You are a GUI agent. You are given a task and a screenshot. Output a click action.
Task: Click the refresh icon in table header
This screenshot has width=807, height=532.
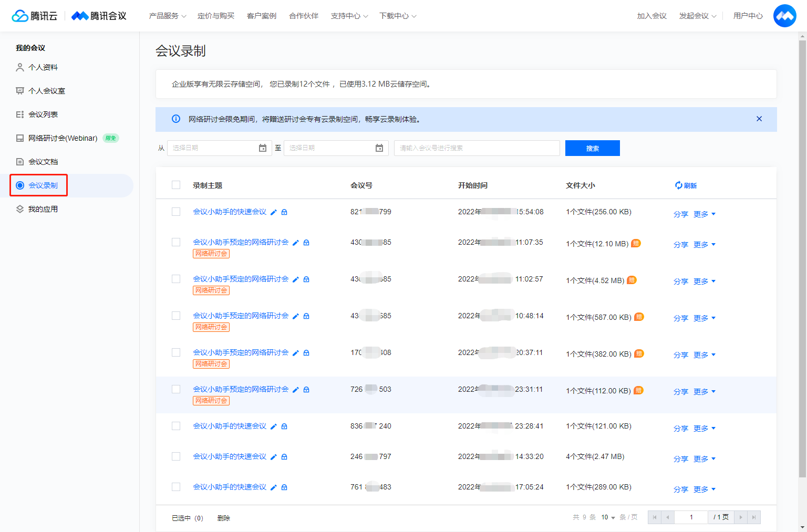679,185
